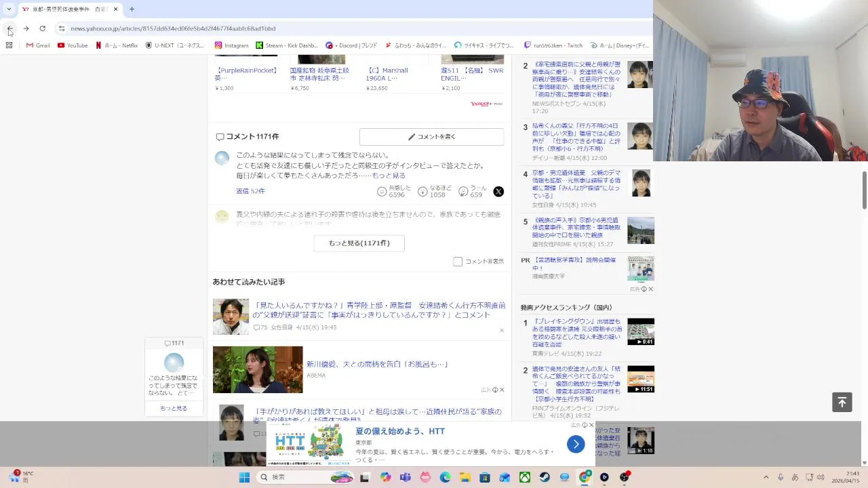
Task: Open video ranking 1 ブレイキングダウン article
Action: tap(576, 333)
